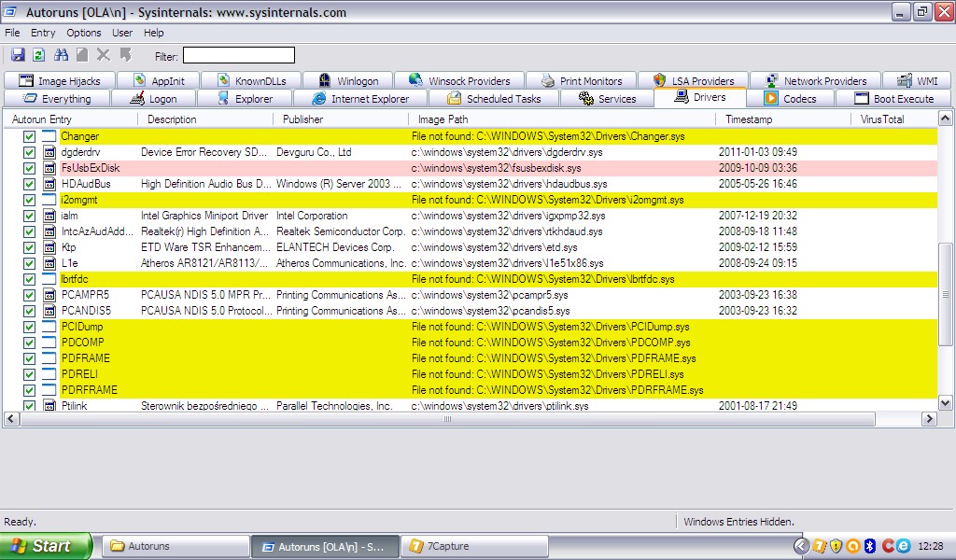Click the IntcAzAudAdd driver file icon
956x560 pixels.
pos(49,231)
